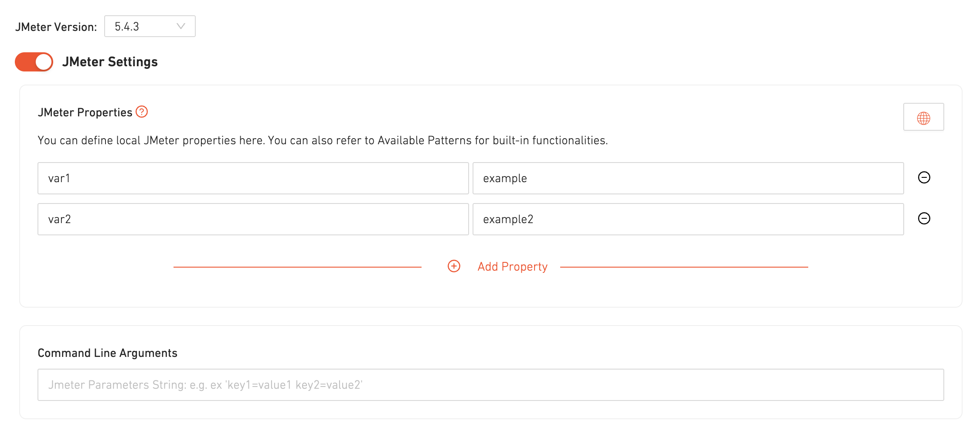
Task: Click the globe icon button
Action: click(923, 117)
